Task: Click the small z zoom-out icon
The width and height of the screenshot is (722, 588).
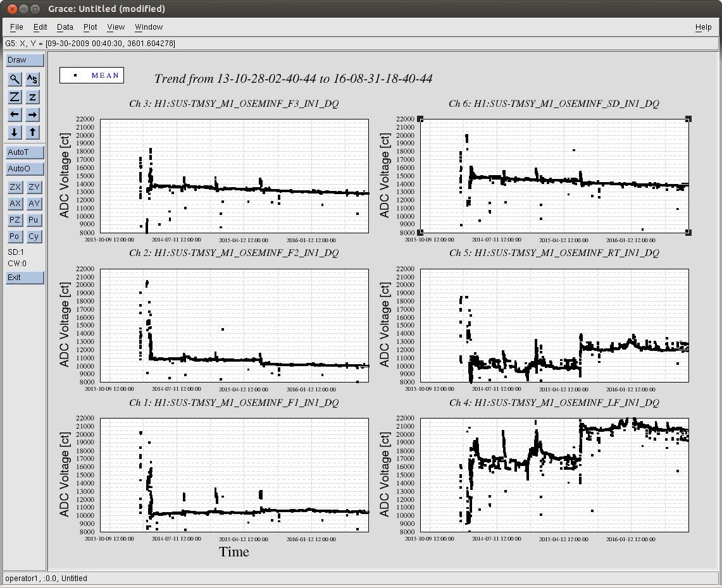Action: [33, 97]
